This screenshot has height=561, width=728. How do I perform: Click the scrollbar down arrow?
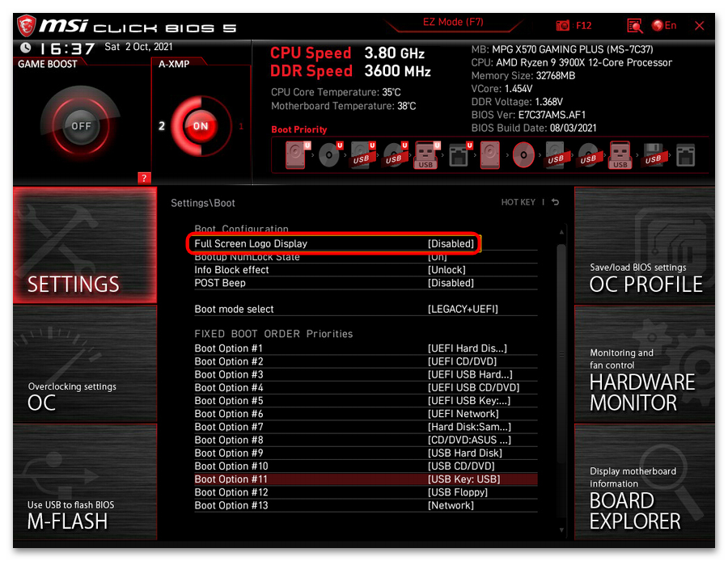561,529
